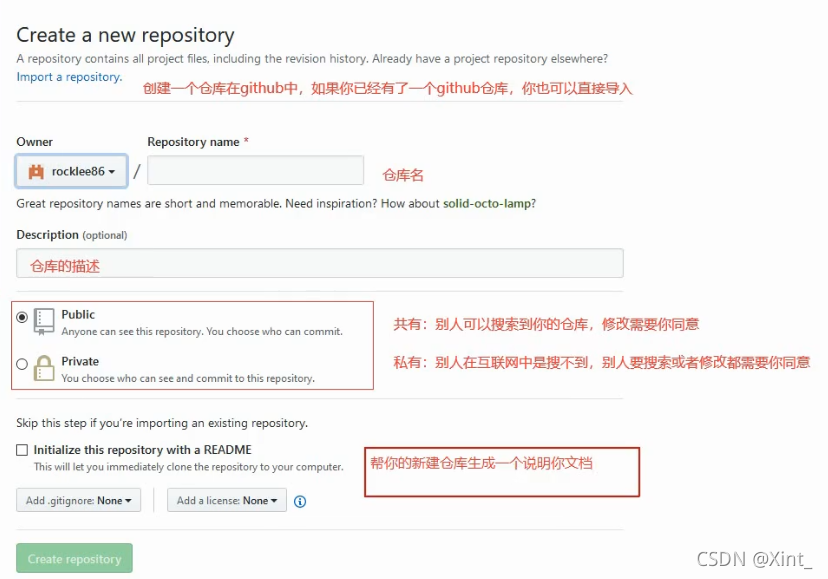This screenshot has width=828, height=579.
Task: Click the Initialize this repository with a README label
Action: pyautogui.click(x=143, y=450)
